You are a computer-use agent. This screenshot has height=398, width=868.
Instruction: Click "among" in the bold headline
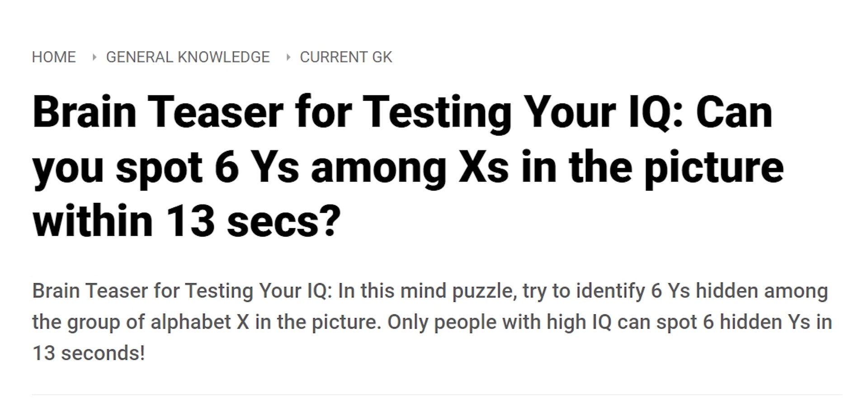point(379,170)
